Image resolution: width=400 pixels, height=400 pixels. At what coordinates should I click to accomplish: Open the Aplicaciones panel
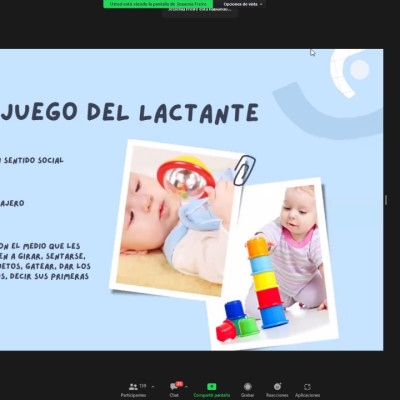point(307,387)
